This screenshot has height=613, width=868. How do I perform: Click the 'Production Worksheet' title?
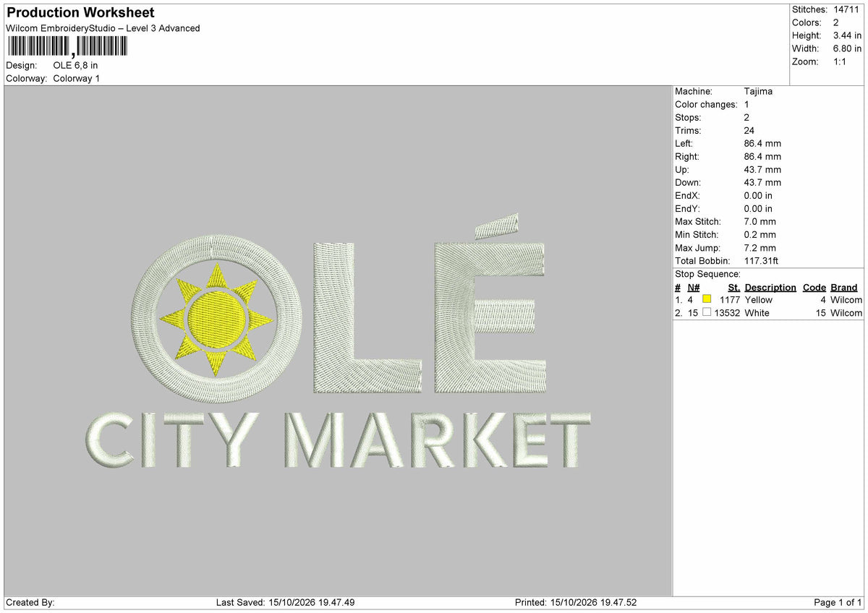coord(80,13)
